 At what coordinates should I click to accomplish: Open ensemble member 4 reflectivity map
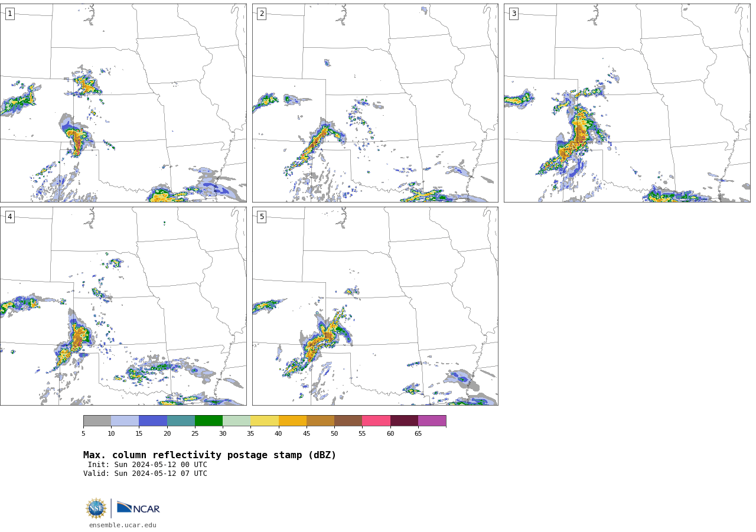pyautogui.click(x=123, y=306)
